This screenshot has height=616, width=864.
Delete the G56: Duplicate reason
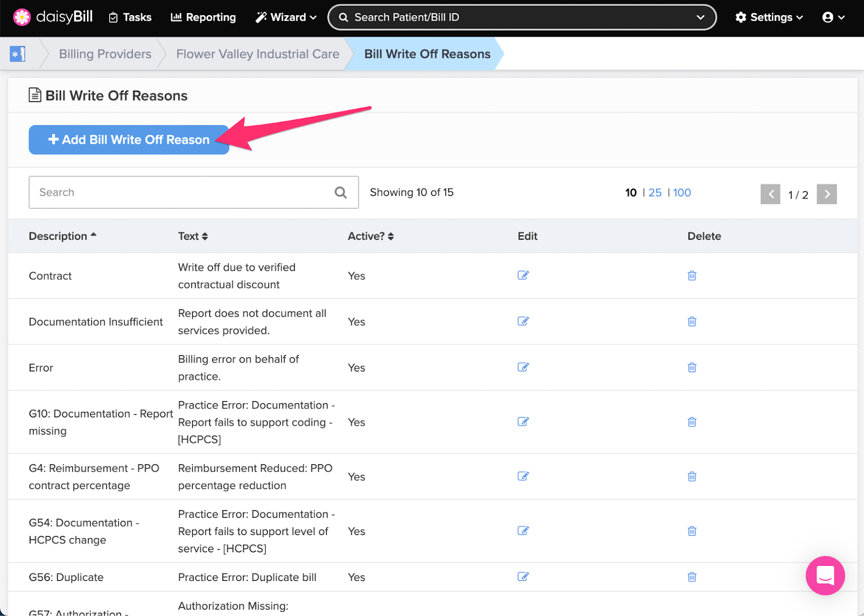692,577
